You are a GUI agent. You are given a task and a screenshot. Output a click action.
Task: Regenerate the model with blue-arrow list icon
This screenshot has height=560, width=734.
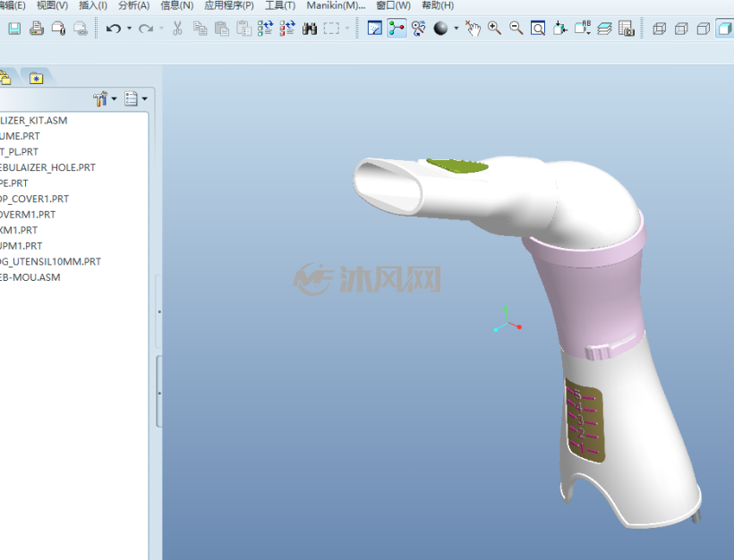(266, 29)
